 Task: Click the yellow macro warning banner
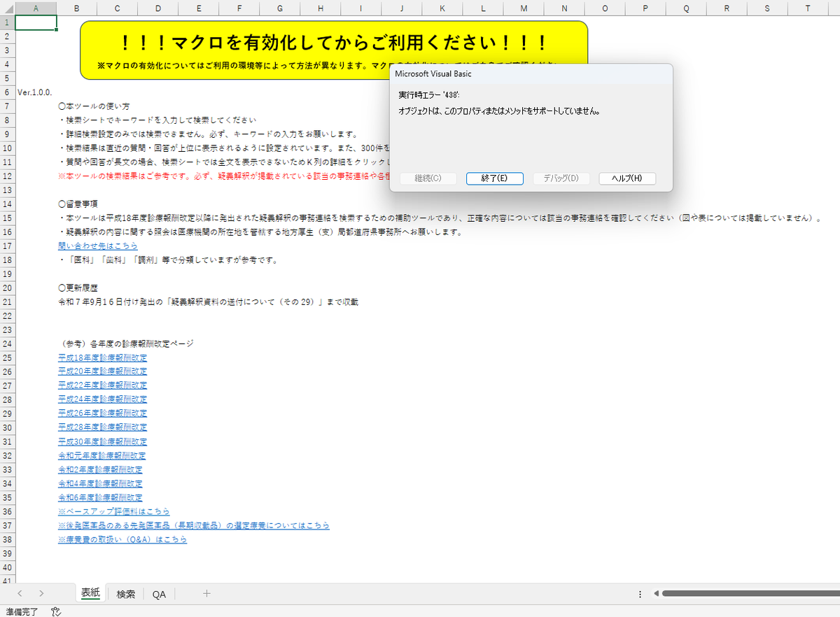(334, 50)
